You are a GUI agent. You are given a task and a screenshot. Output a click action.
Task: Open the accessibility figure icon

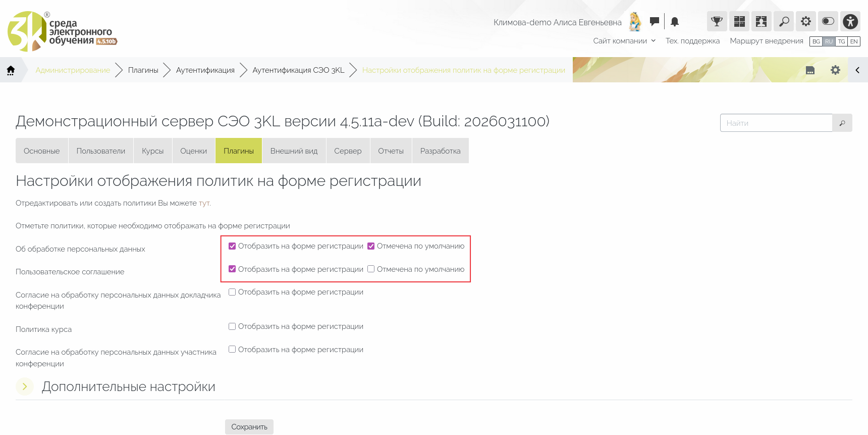click(x=850, y=21)
